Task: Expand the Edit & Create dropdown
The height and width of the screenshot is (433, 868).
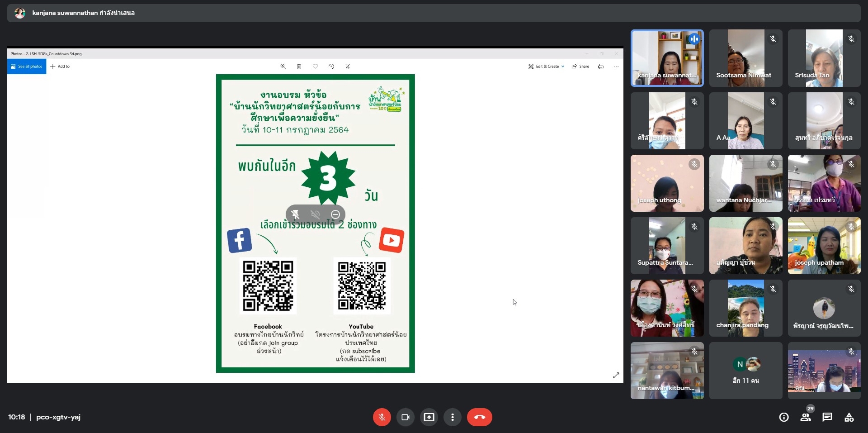Action: coord(546,67)
